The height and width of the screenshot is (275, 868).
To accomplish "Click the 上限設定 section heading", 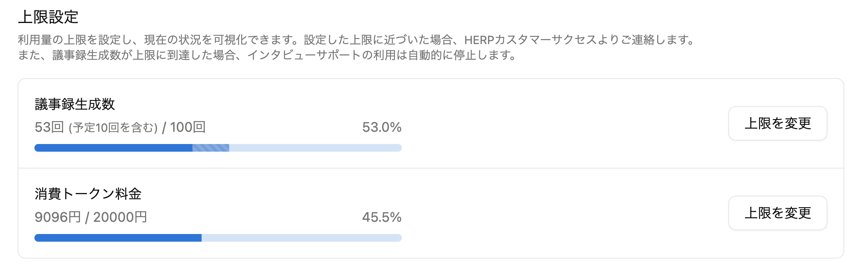I will [48, 17].
